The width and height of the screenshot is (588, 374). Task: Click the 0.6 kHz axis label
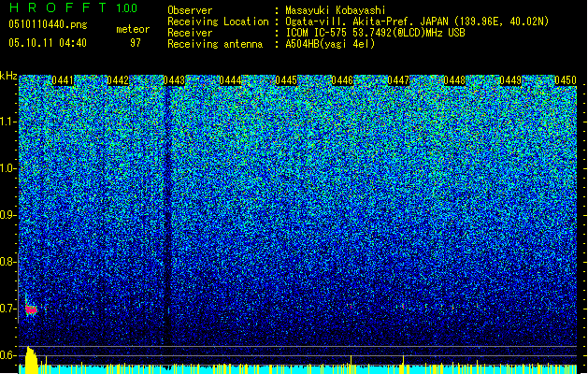click(x=8, y=355)
